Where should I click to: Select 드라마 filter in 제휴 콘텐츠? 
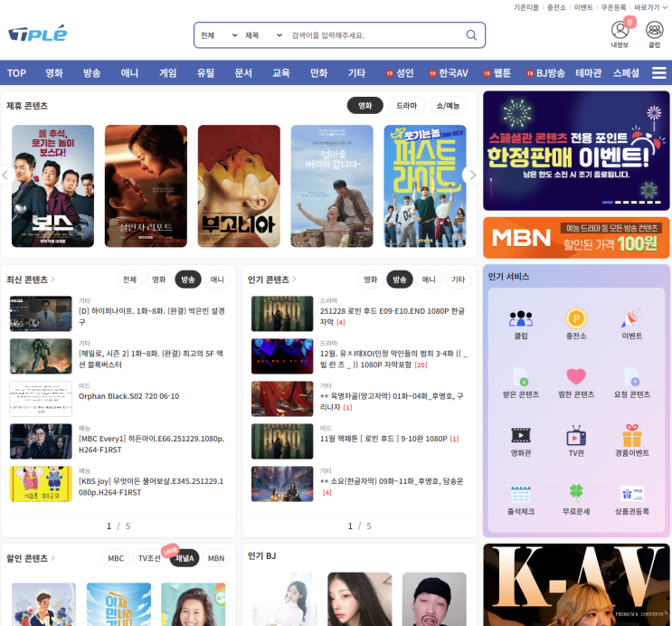406,106
